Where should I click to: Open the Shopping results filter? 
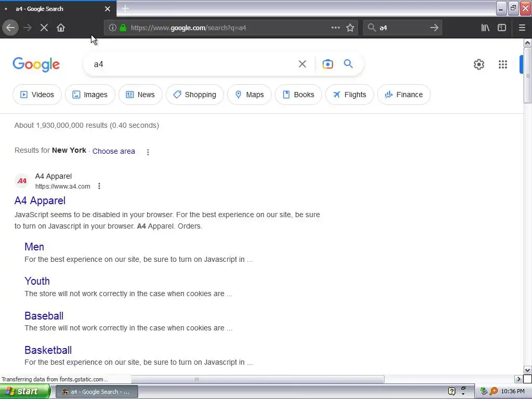click(195, 95)
